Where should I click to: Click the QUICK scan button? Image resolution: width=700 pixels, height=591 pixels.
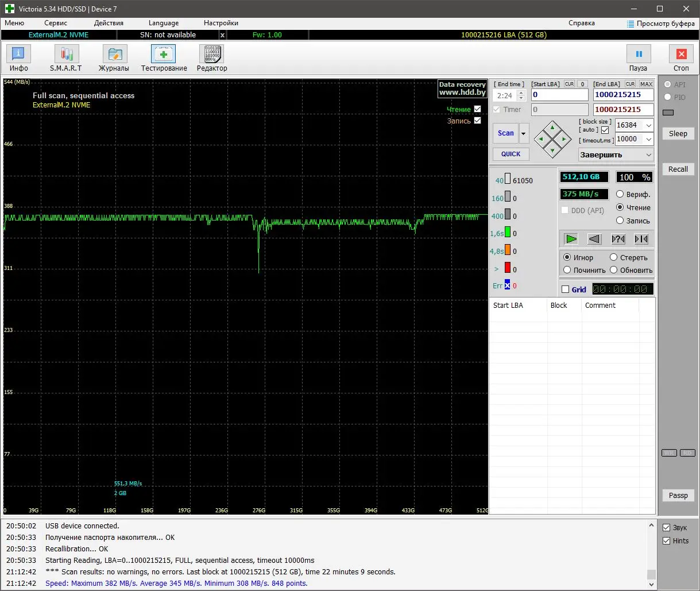[511, 154]
